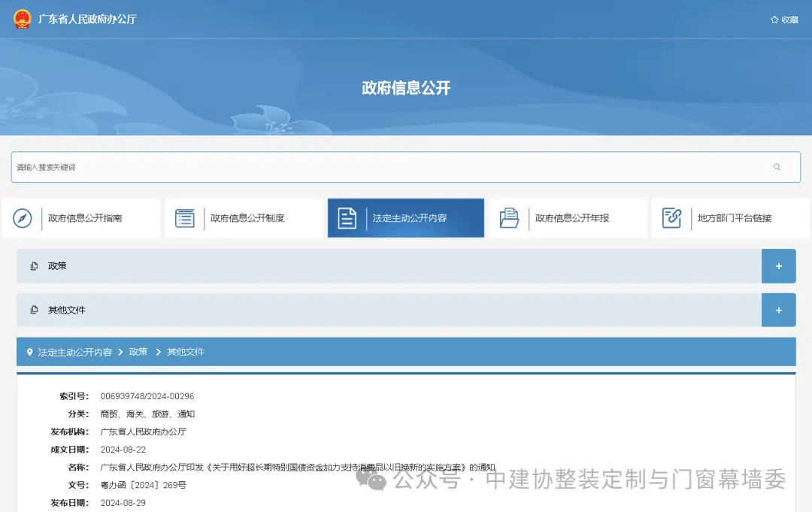
Task: Click the 政府信息公开 banner heading
Action: pos(406,88)
